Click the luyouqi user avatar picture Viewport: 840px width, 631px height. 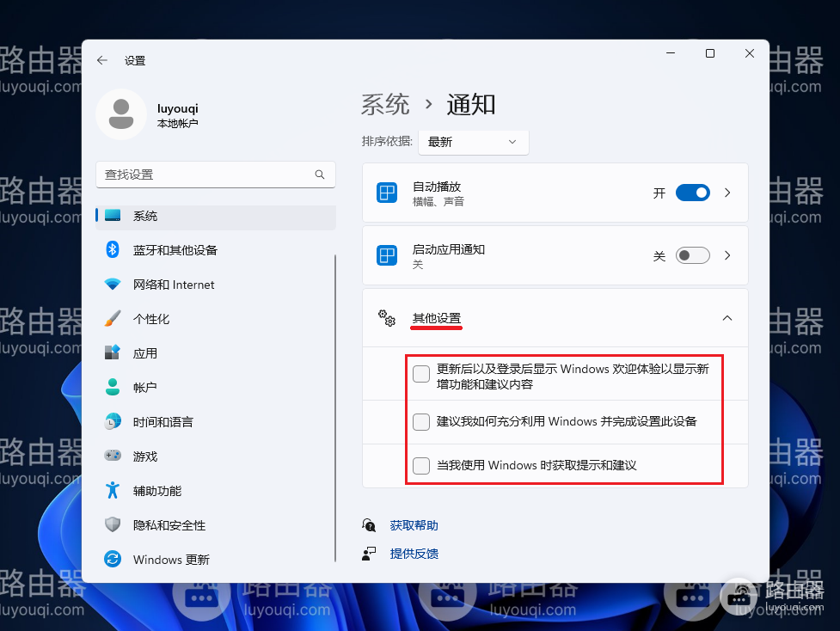coord(121,114)
